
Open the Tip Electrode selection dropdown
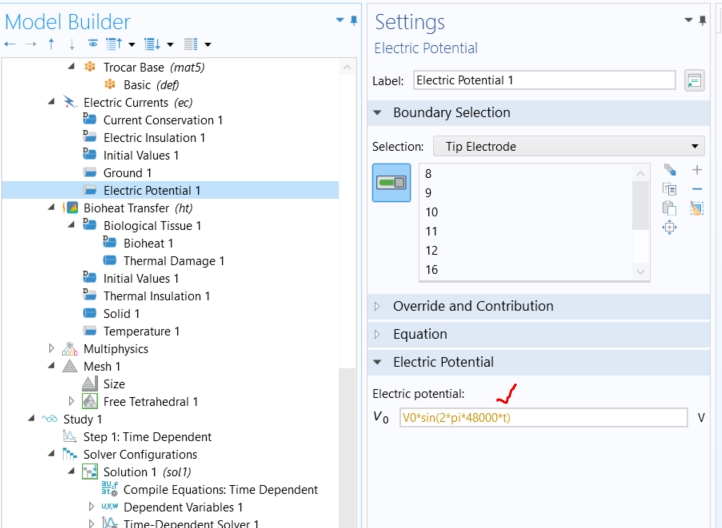[569, 147]
